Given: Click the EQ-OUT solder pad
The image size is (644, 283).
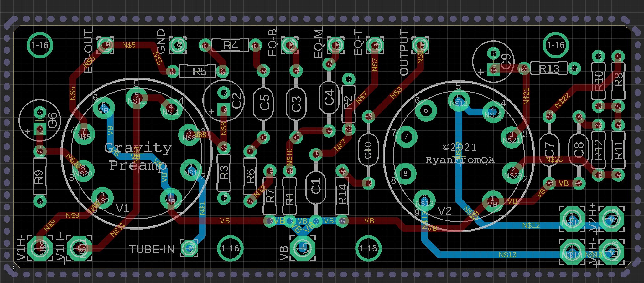Looking at the screenshot, I should tap(106, 45).
